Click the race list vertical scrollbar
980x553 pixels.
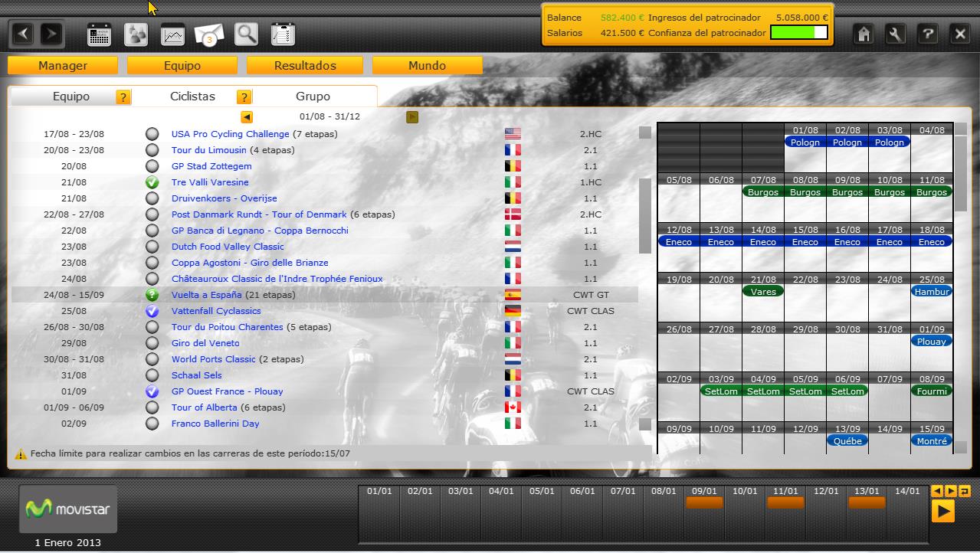644,214
